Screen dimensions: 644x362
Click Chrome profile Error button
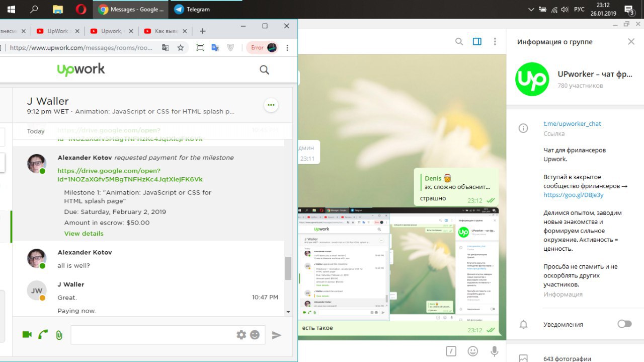(x=263, y=47)
